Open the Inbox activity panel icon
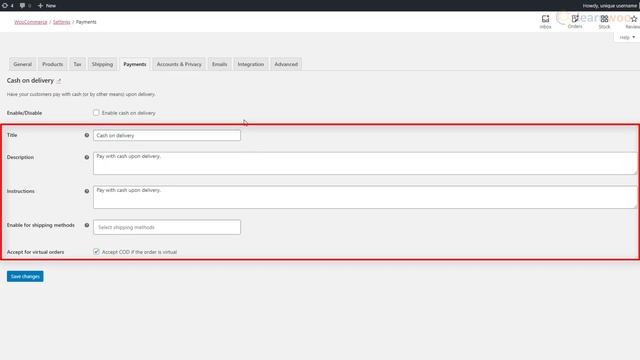The image size is (640, 360). point(545,19)
